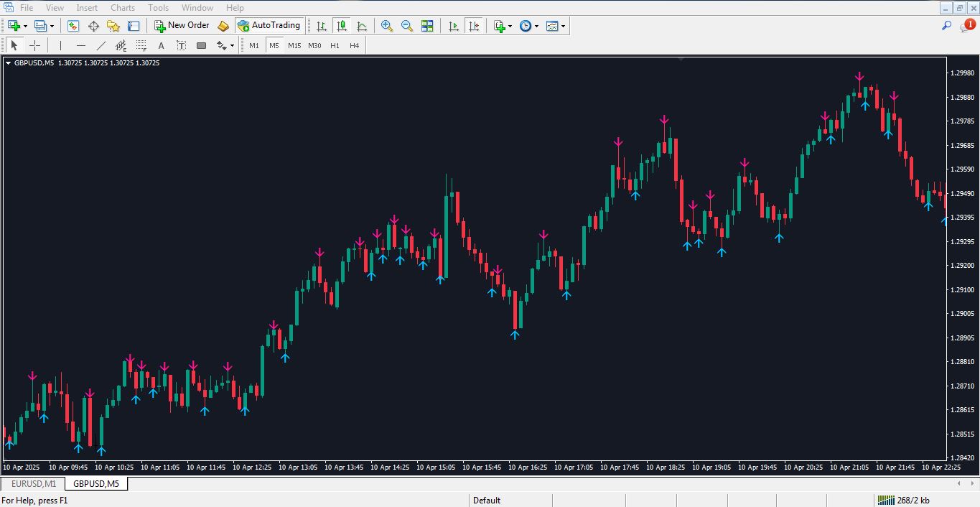Switch to the EURUSD,M1 chart tab
Screen dimensions: 980x507
tap(33, 484)
